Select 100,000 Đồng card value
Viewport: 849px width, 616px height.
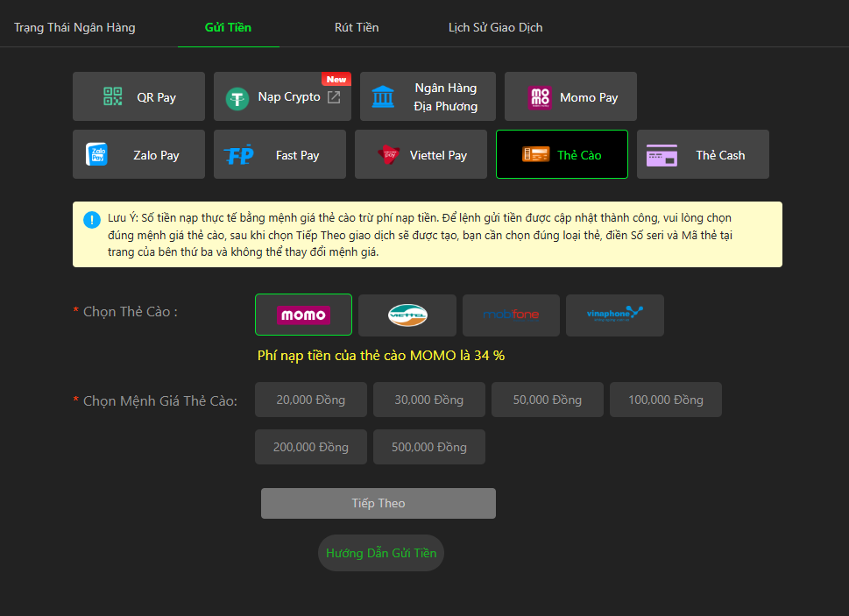click(666, 400)
